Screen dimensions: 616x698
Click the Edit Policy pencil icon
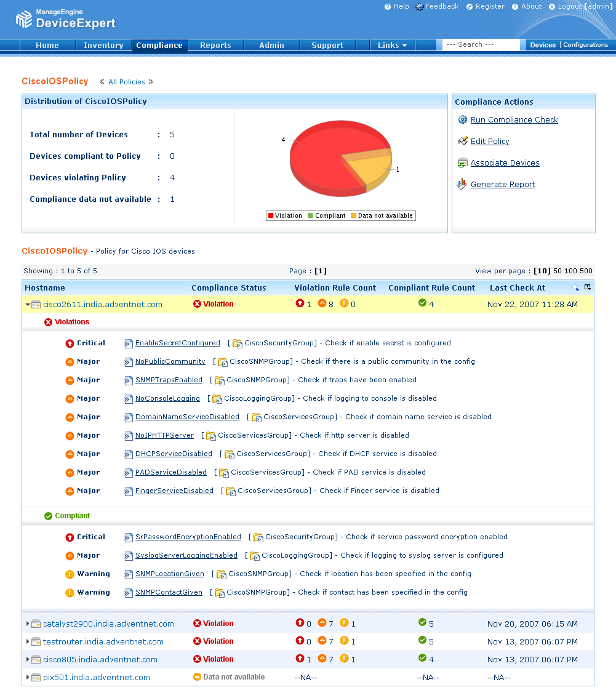point(462,141)
